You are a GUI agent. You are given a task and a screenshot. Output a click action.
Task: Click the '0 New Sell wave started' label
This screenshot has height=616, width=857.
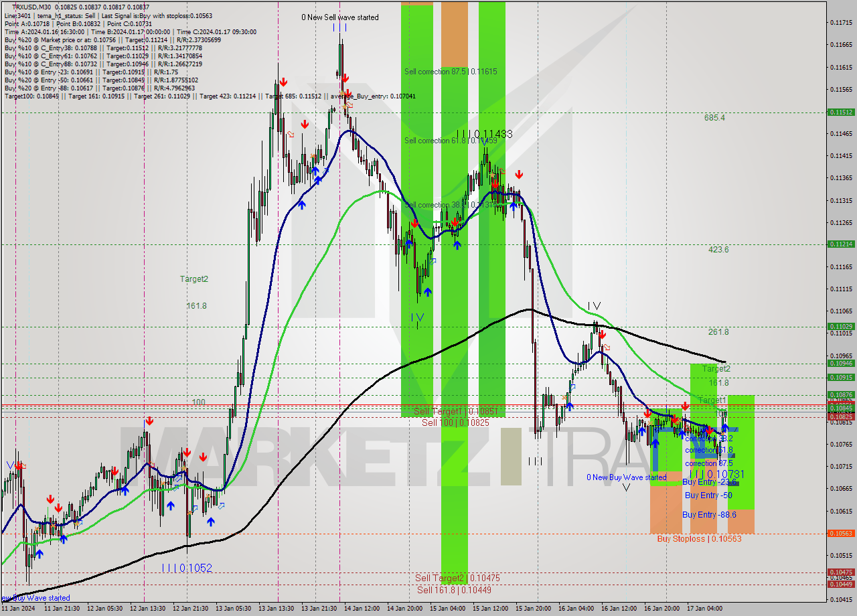coord(339,17)
